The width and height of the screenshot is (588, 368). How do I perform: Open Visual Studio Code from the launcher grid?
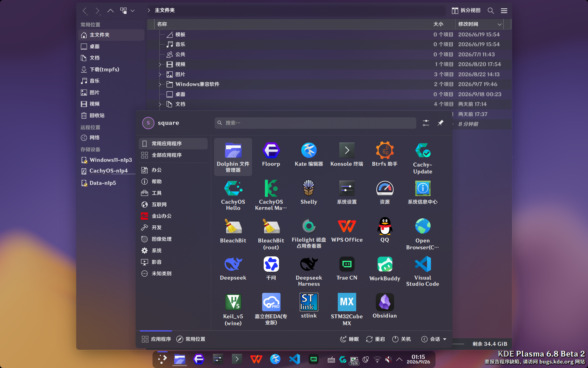tap(423, 271)
